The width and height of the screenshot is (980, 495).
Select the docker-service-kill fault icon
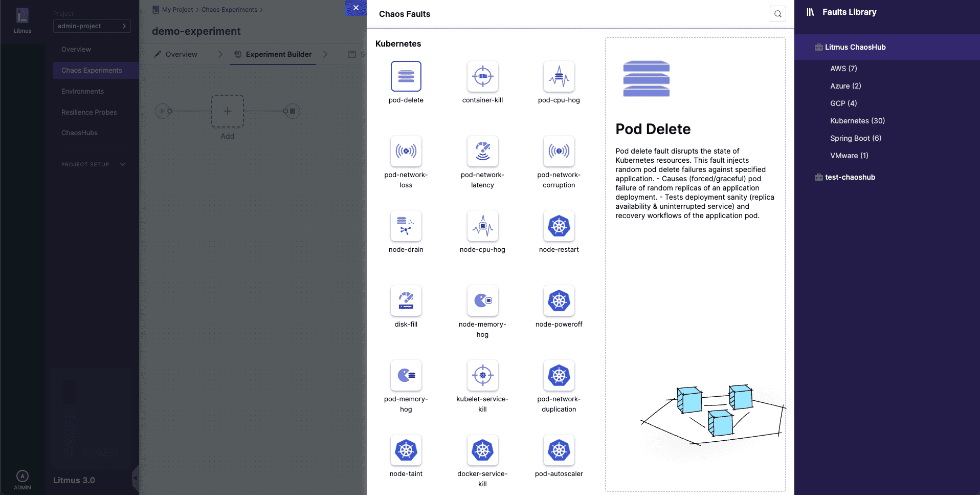click(482, 450)
